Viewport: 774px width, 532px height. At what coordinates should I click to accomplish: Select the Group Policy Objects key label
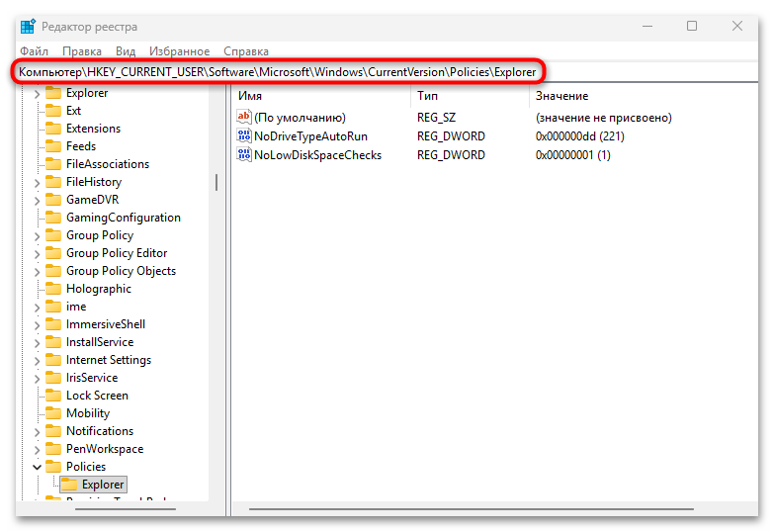pyautogui.click(x=121, y=271)
